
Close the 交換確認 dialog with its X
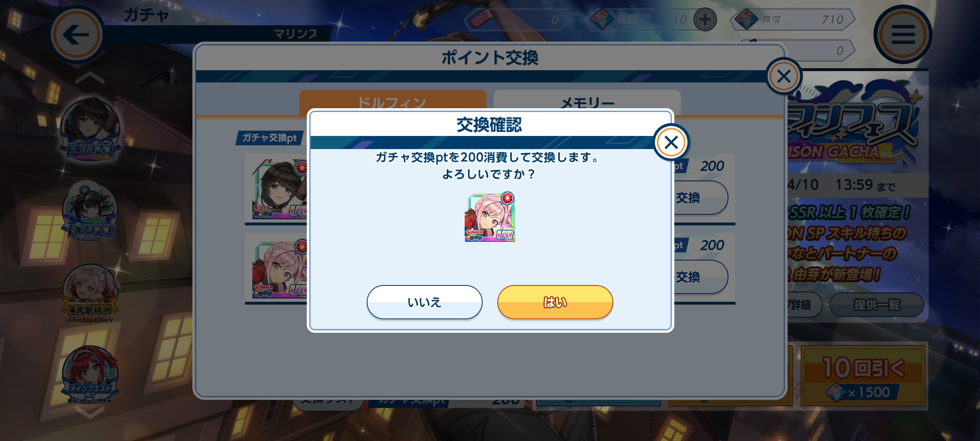point(671,142)
